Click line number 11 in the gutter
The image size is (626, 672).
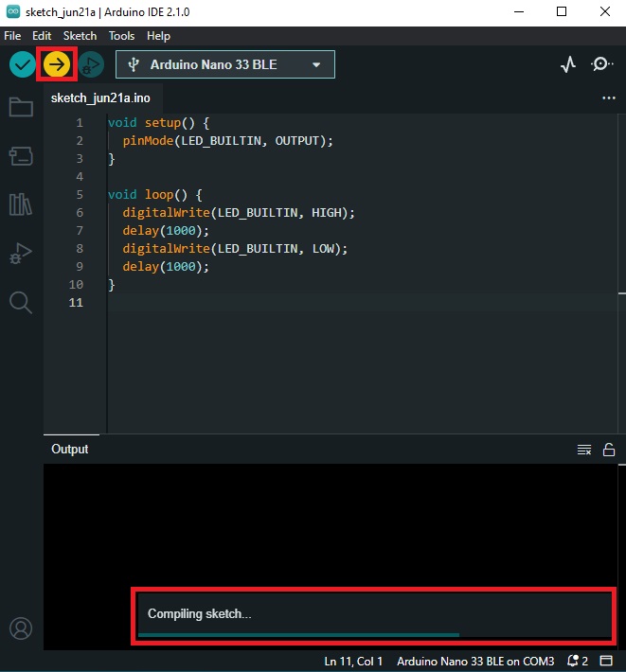[x=76, y=303]
